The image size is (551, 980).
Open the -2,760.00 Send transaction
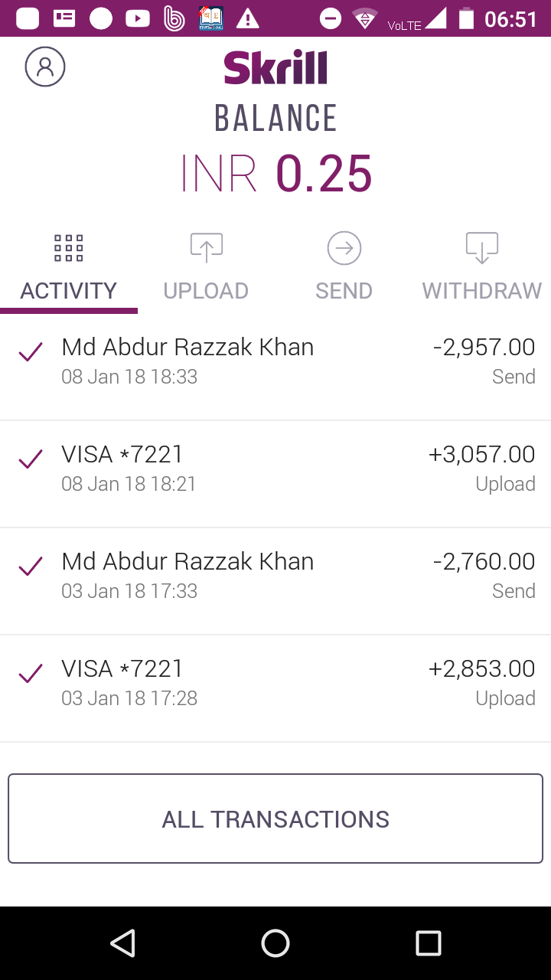coord(275,576)
